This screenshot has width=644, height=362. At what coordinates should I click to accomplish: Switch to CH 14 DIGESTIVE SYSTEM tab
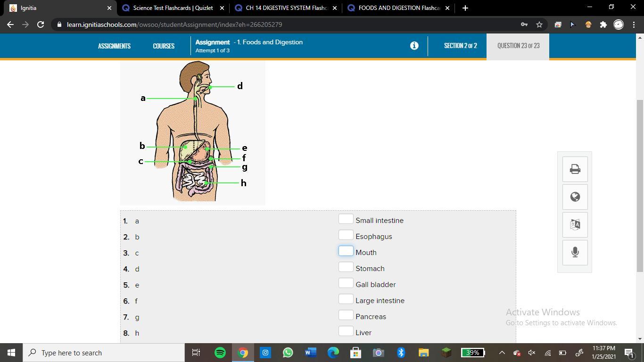(x=285, y=8)
